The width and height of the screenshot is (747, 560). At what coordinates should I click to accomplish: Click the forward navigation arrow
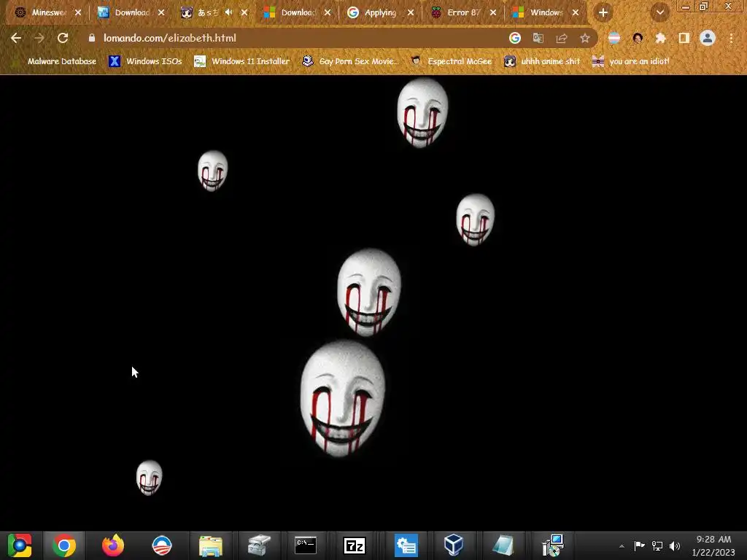39,38
